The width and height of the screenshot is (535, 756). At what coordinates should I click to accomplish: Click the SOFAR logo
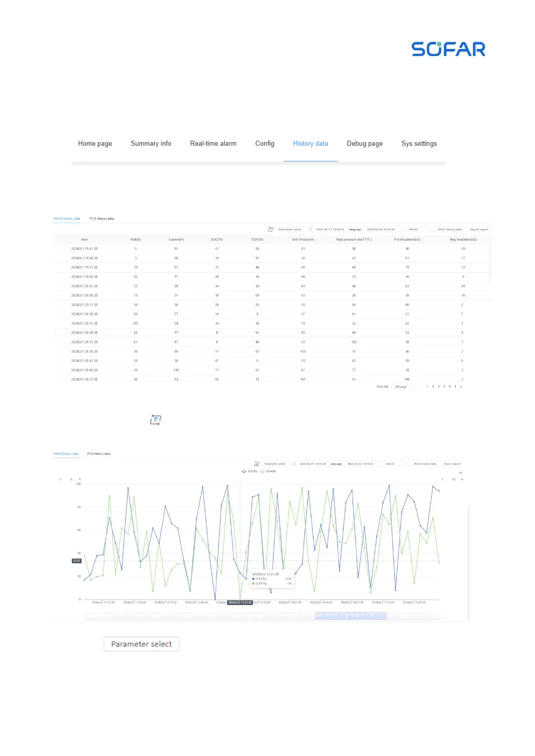[x=448, y=49]
